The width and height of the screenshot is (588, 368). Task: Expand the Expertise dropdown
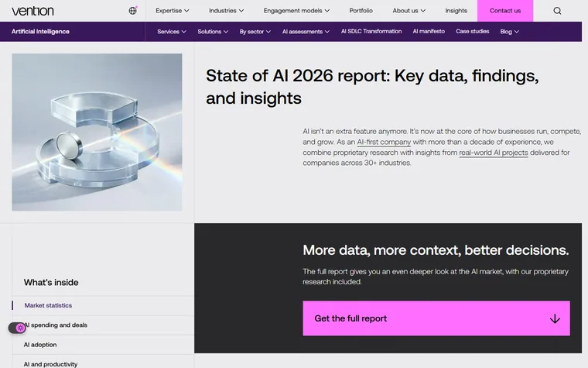pos(172,11)
